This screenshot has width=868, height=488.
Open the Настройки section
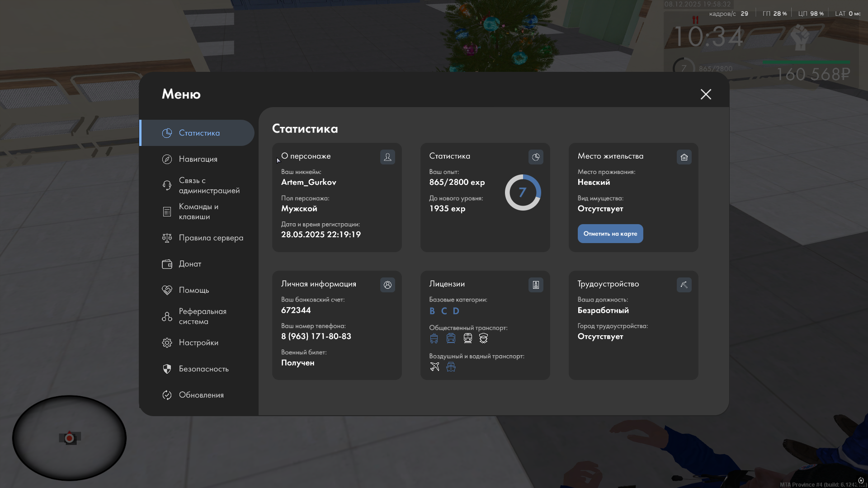pos(198,343)
